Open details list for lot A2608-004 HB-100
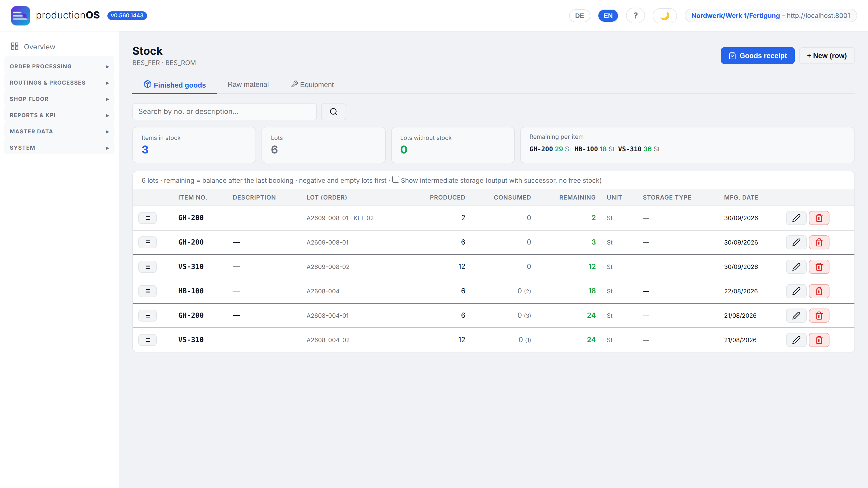Screen dimensions: 868x488 coord(148,291)
